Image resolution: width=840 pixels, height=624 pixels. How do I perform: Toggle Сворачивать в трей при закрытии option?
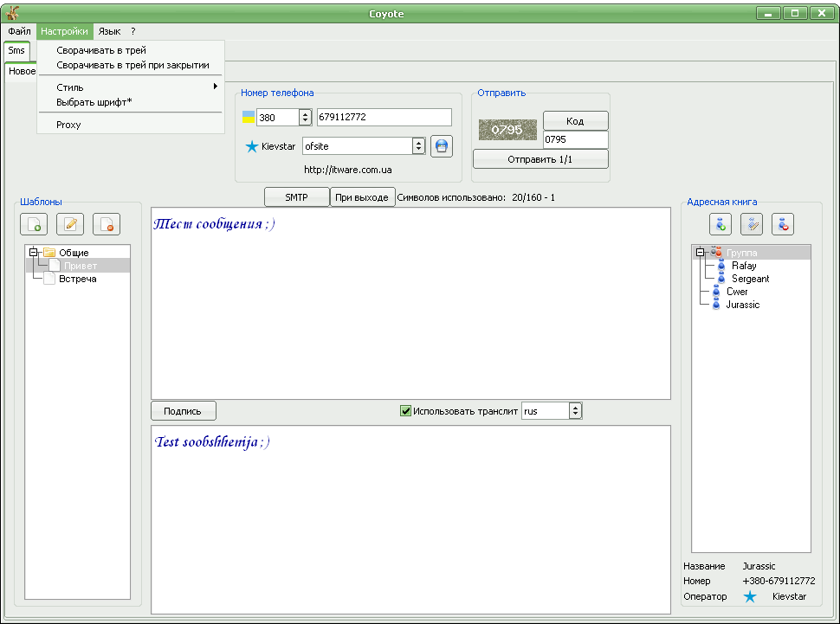(x=132, y=65)
